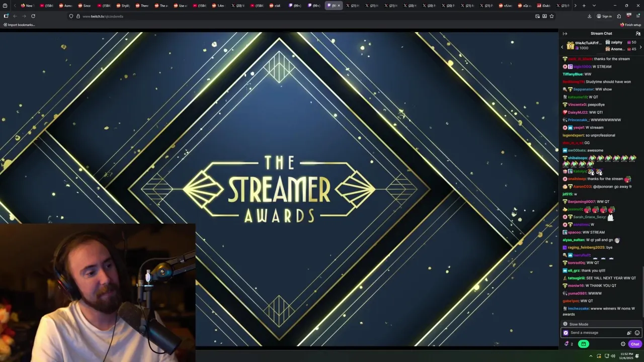Show previous gift leaderboard entries
This screenshot has height=362, width=644.
[562, 47]
